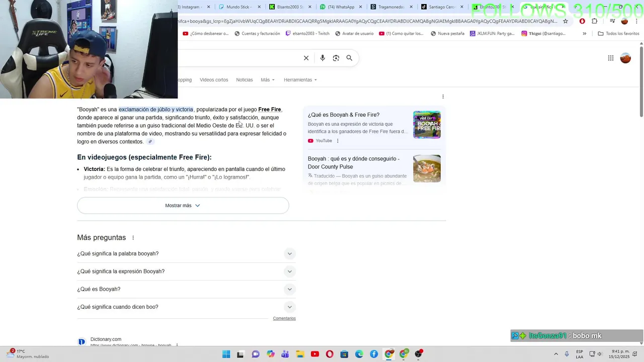Expand the "¿Qué es Booyah?" question

tap(186, 289)
